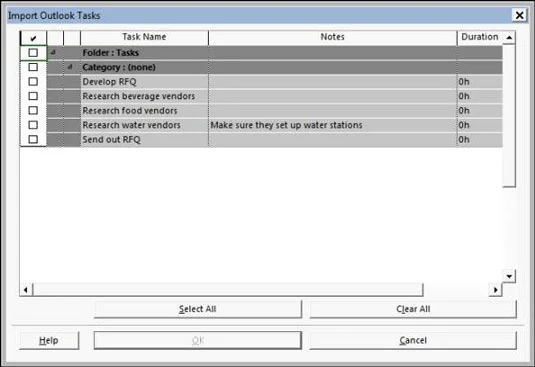Click the 0h duration of Develop RFQ
The height and width of the screenshot is (367, 535).
tap(464, 82)
